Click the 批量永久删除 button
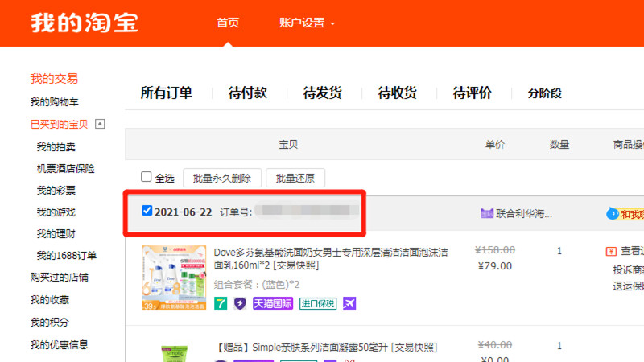Screen dimensions: 644x362 pos(222,178)
